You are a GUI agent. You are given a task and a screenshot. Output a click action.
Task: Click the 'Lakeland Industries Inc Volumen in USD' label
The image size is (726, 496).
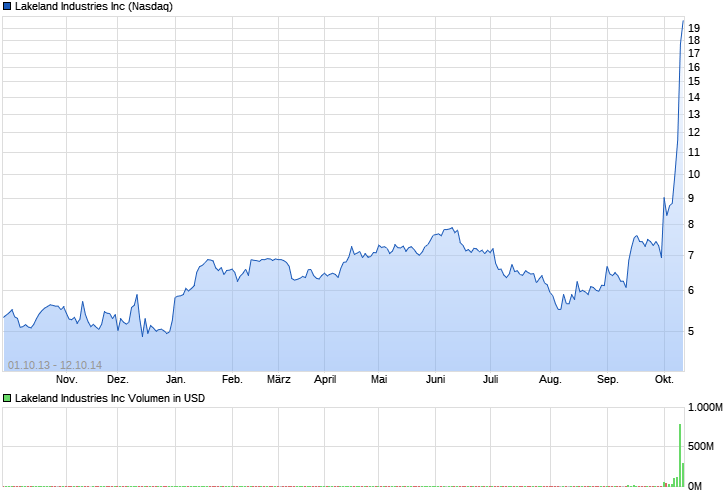point(110,398)
